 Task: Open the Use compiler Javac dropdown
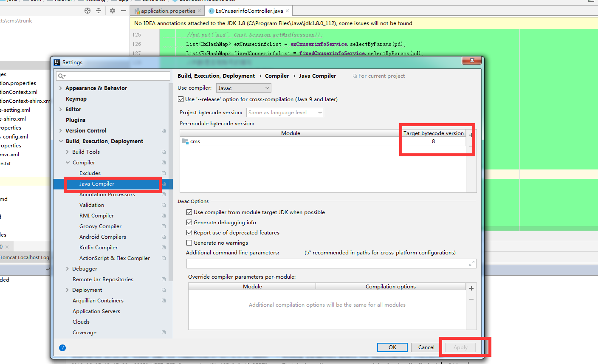(x=244, y=88)
